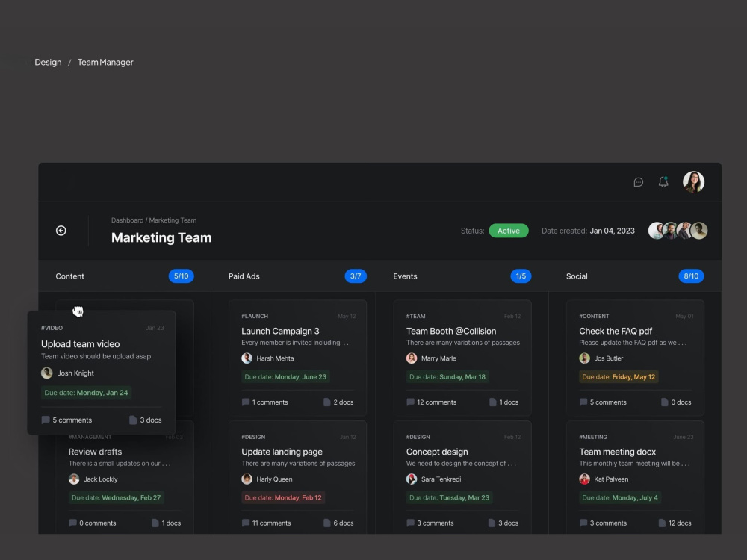Click Sara Tenkredi's avatar
The height and width of the screenshot is (560, 747).
click(412, 479)
